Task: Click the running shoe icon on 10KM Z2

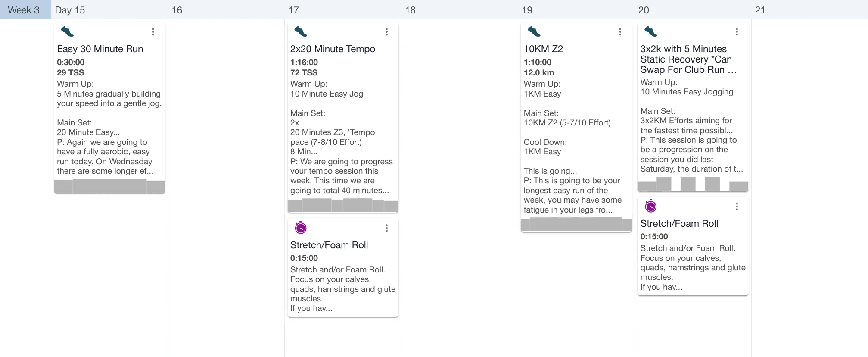Action: click(x=534, y=31)
